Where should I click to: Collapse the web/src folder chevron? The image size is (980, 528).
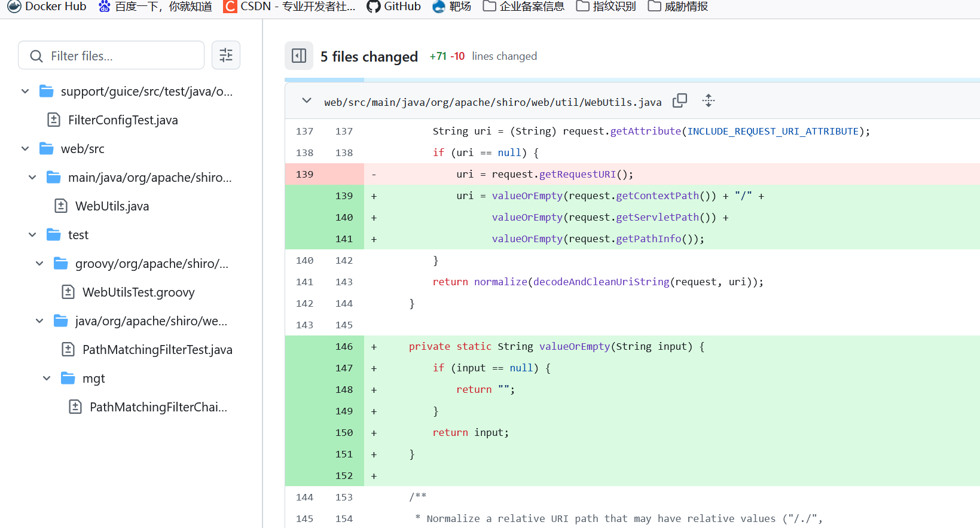click(25, 148)
